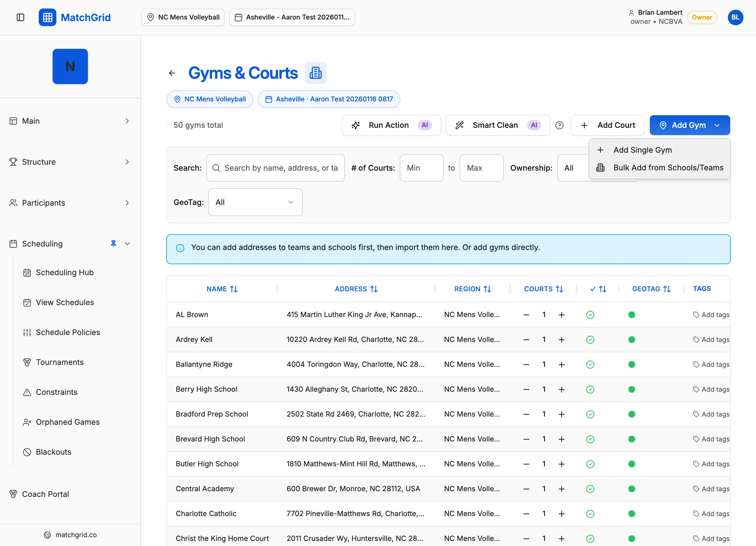Select Bulk Add from Schools/Teams
The image size is (756, 546).
pos(668,168)
